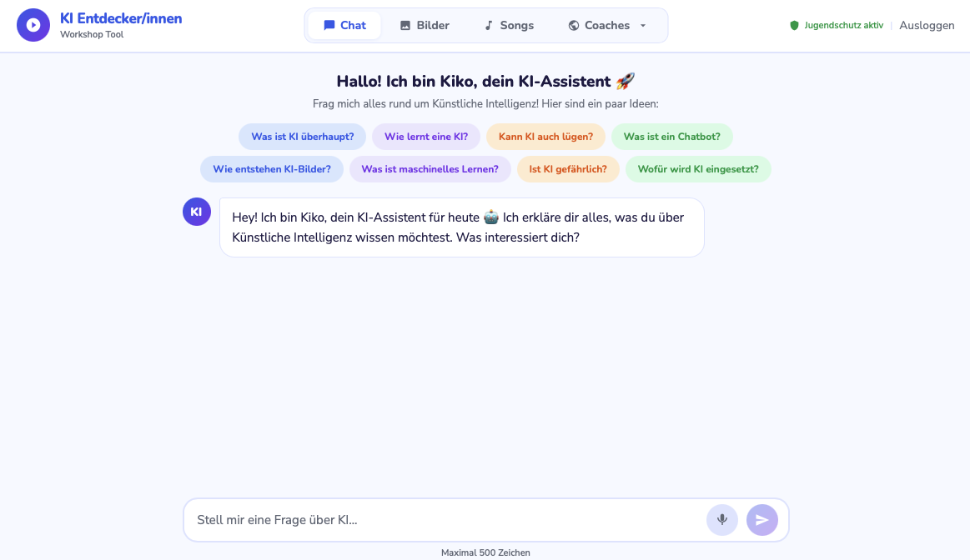
Task: Switch to the Chat tab
Action: pyautogui.click(x=344, y=25)
